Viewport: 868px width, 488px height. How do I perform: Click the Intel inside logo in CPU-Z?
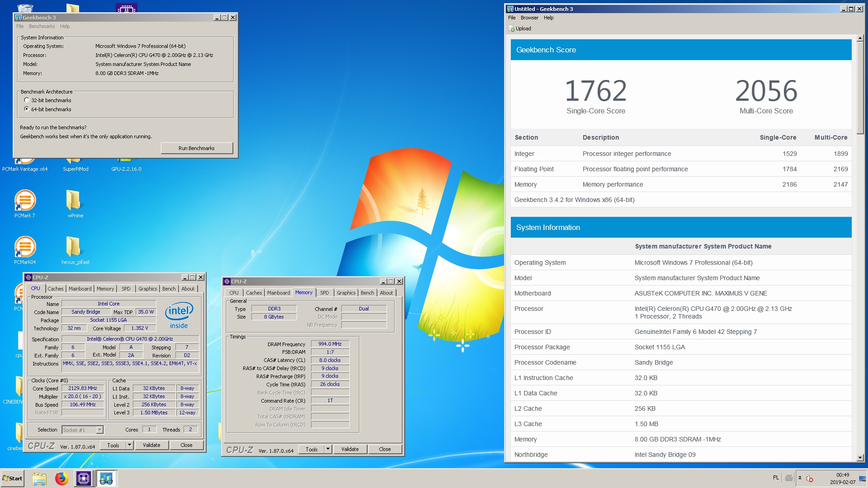click(179, 315)
